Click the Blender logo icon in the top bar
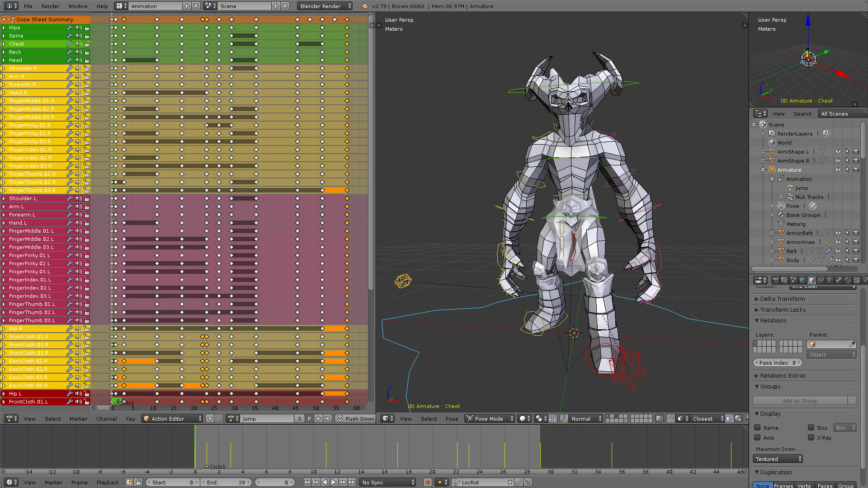868x488 pixels. tap(364, 6)
